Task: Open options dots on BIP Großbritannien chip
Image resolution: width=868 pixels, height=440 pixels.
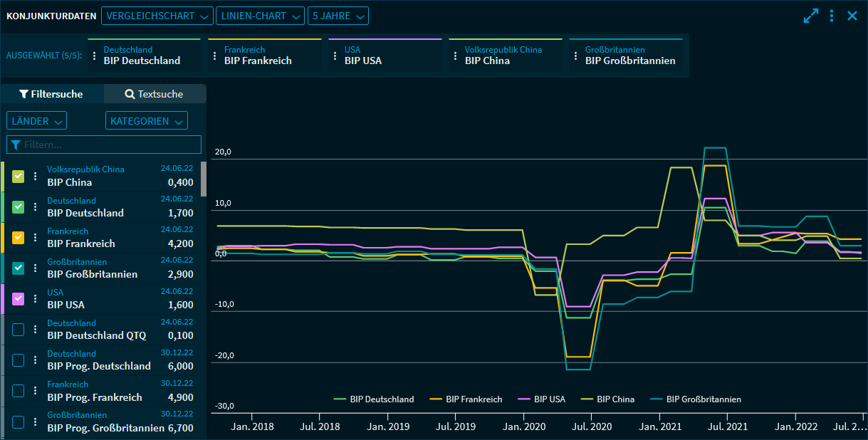Action: point(576,56)
